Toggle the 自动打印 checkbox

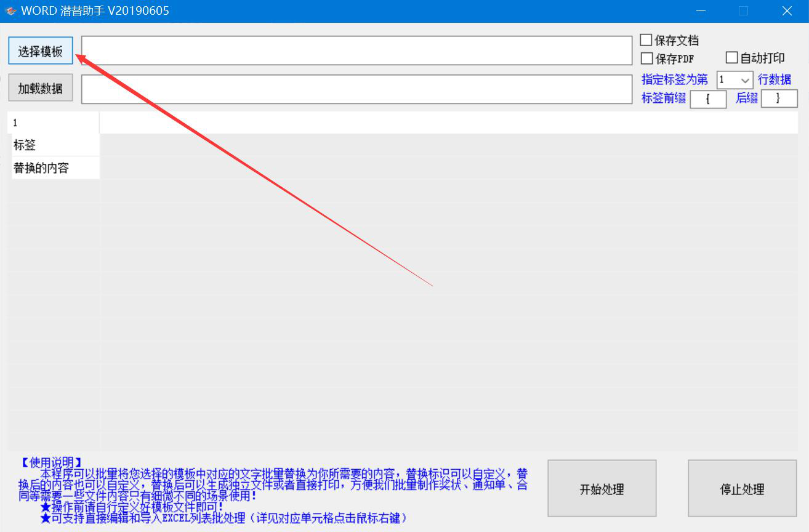click(x=731, y=58)
